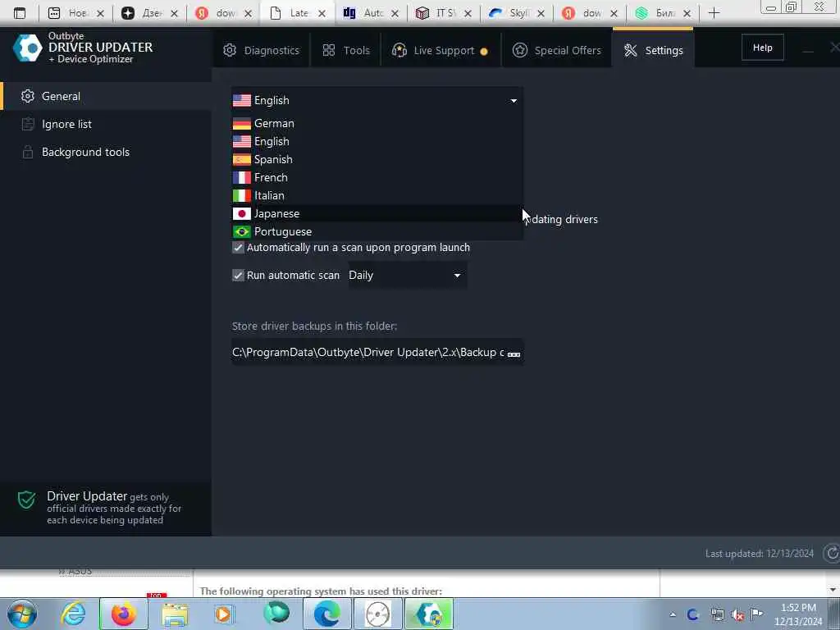Switch to Firefox in the taskbar
The image size is (840, 630).
124,614
